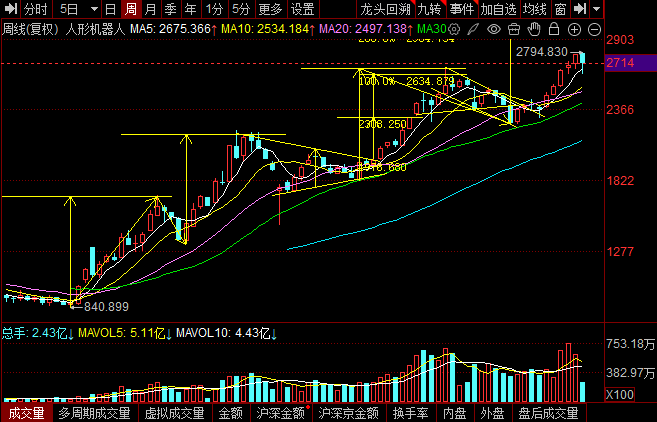This screenshot has width=657, height=422.
Task: Click 九转 indicator button
Action: (429, 9)
